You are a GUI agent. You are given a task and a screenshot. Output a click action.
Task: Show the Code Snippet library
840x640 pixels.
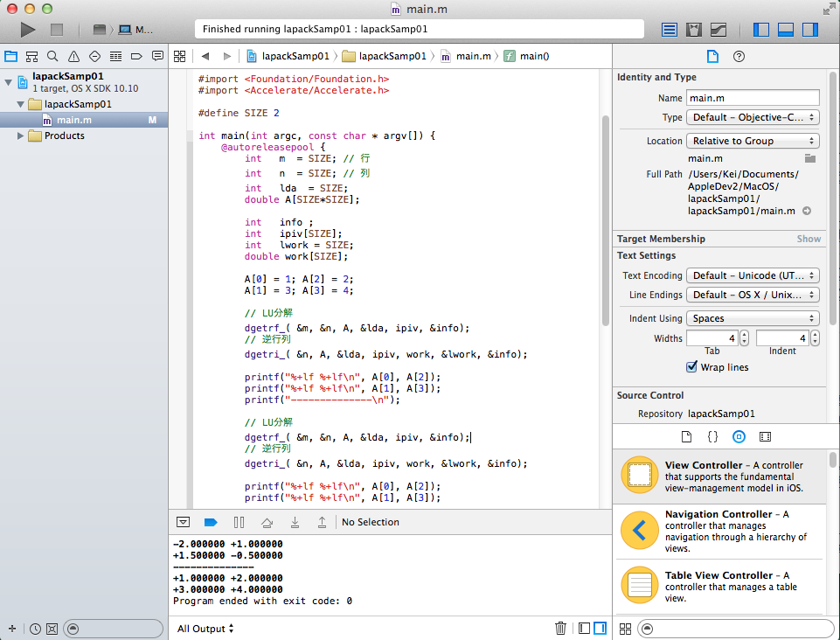(712, 435)
